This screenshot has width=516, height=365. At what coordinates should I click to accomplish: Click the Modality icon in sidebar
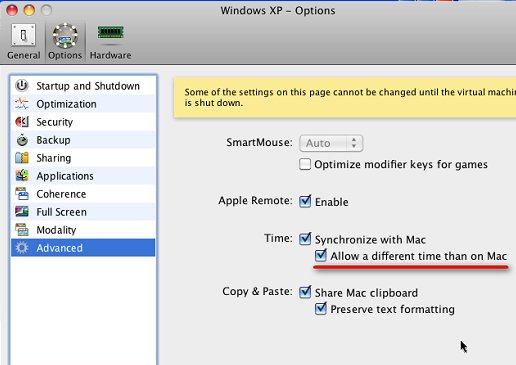[x=22, y=230]
